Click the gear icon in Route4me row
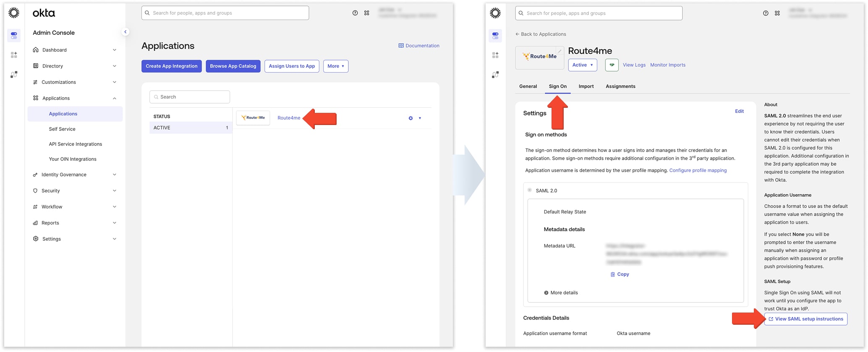Screen dimensions: 868x352 (410, 118)
